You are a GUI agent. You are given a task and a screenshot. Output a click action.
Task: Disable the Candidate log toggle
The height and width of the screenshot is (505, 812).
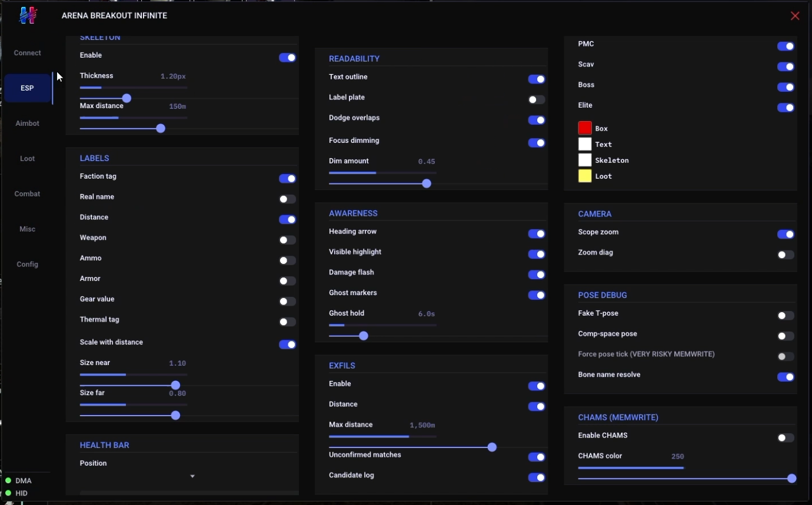[537, 477]
